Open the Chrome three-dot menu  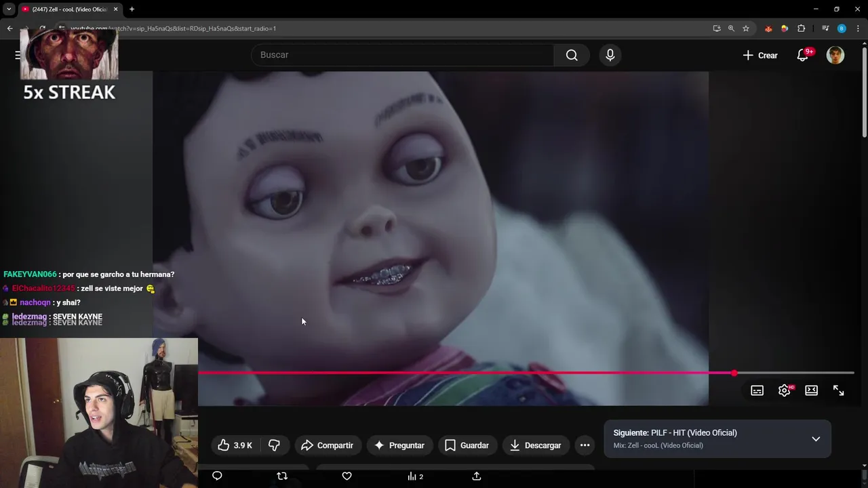tap(858, 28)
